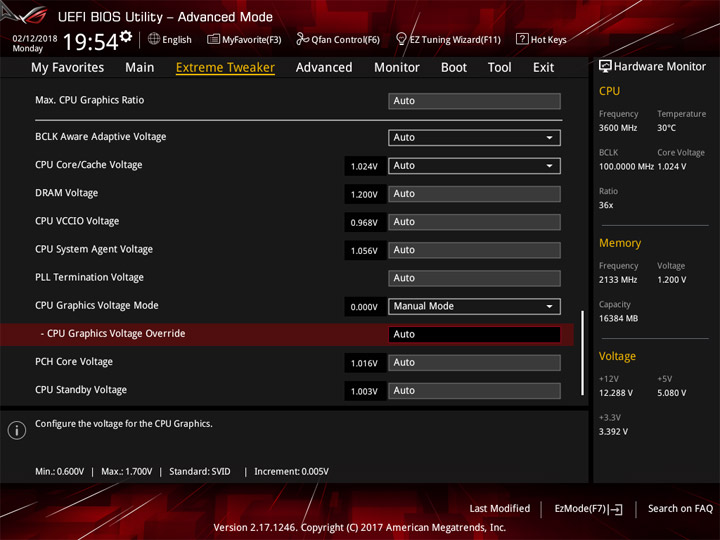Click CPU VCCIO Voltage Auto field
Viewport: 720px width, 540px height.
point(474,222)
